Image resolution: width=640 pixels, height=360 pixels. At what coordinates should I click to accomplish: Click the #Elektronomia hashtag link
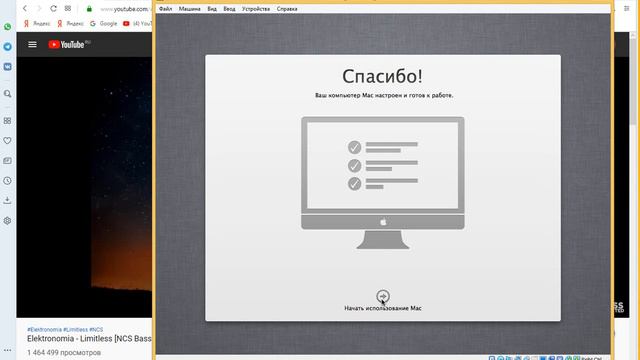point(44,329)
